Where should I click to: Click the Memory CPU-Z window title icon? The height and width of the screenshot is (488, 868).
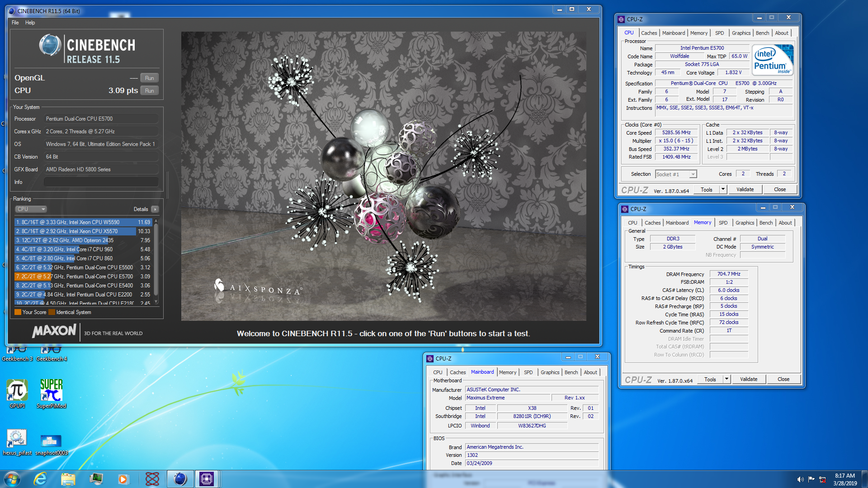[x=625, y=209]
